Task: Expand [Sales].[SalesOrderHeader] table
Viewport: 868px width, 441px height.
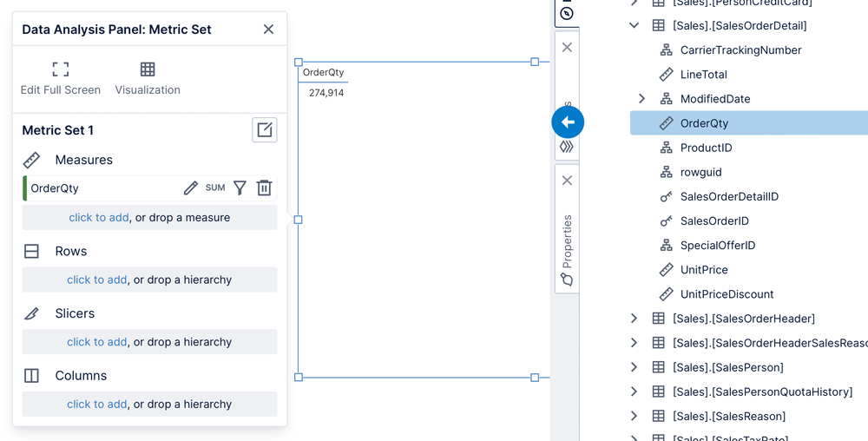Action: pos(635,318)
